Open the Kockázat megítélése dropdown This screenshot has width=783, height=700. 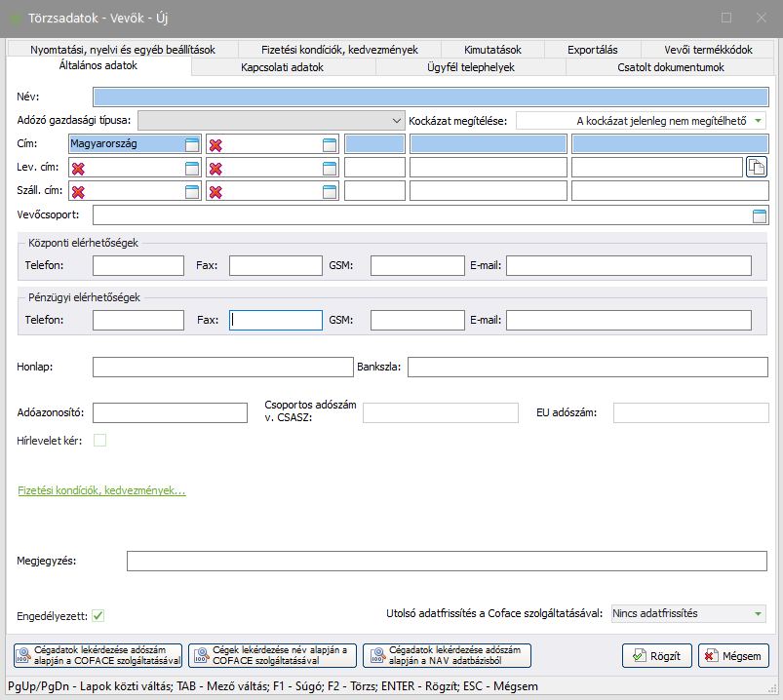(x=758, y=121)
